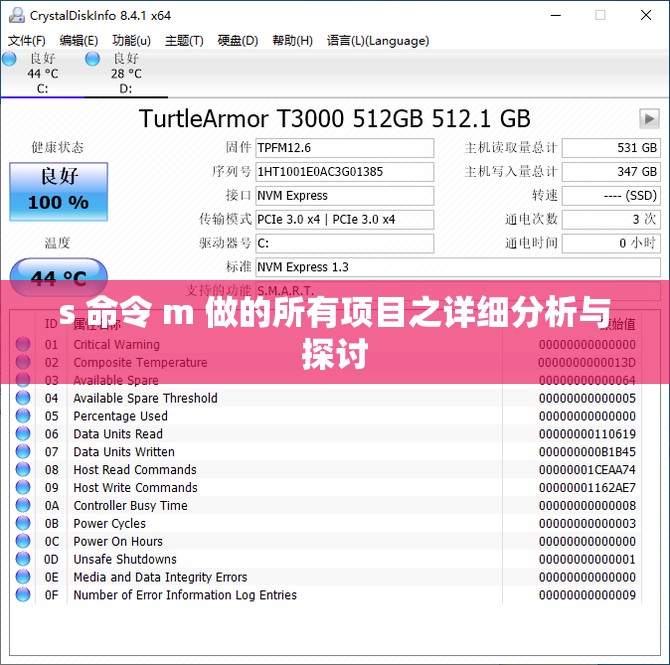Click status dot for Percentage Used
Image resolution: width=670 pixels, height=665 pixels.
click(23, 416)
